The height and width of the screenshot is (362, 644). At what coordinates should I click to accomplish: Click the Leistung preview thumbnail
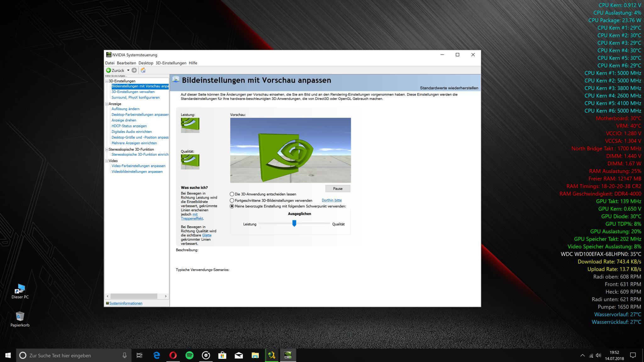[190, 125]
